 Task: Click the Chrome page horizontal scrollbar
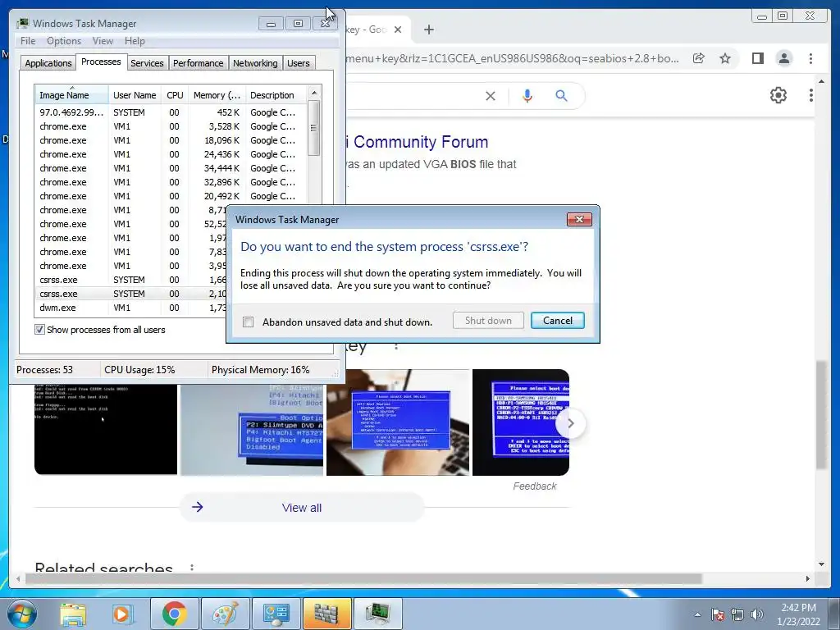(363, 578)
